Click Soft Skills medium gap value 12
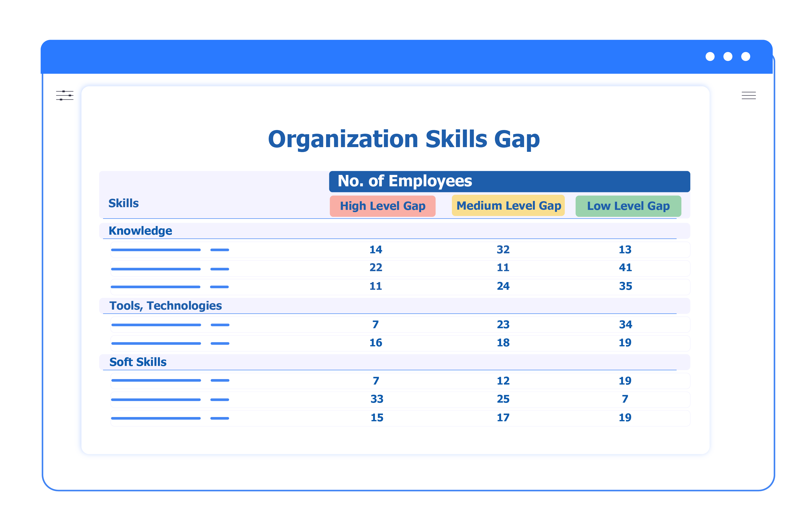812x519 pixels. (x=503, y=381)
